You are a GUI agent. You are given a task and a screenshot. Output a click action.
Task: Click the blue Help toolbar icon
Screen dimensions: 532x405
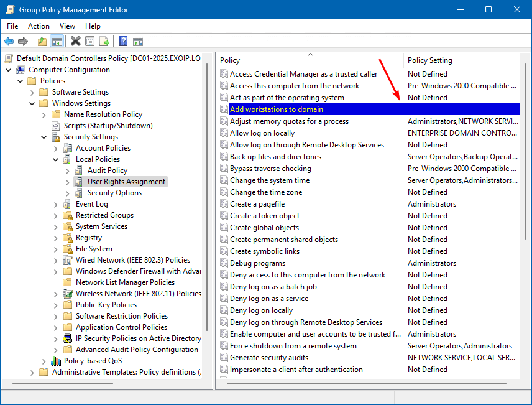point(123,42)
